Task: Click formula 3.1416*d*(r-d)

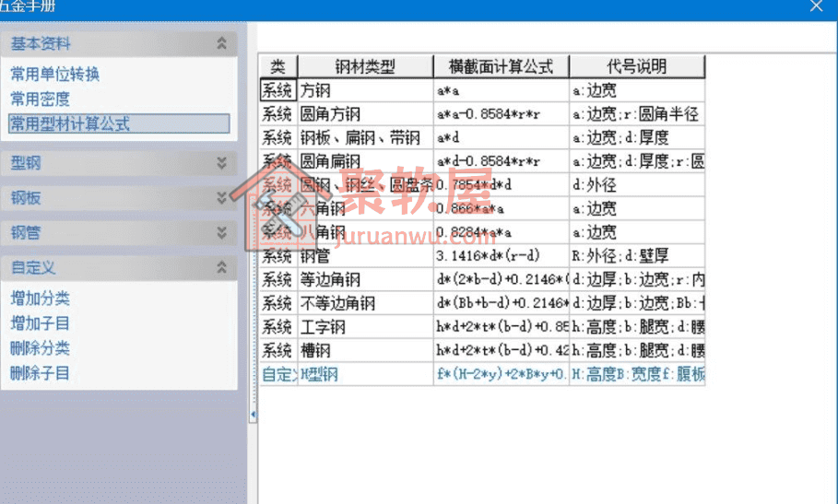Action: point(502,256)
